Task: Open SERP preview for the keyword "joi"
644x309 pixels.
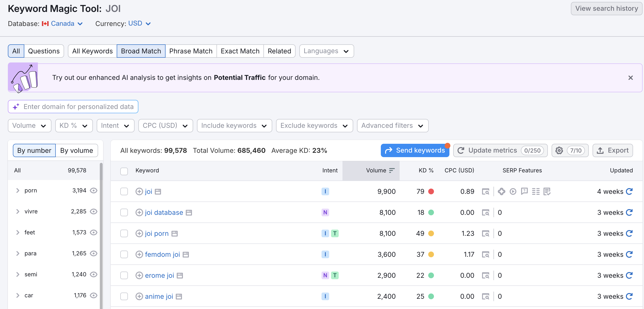Action: coord(486,191)
